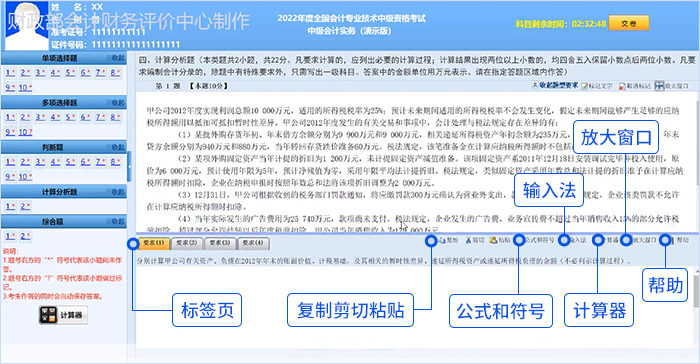Image resolution: width=700 pixels, height=364 pixels.
Task: Collapse the 收起题型要求 question-type requirements
Action: (555, 85)
